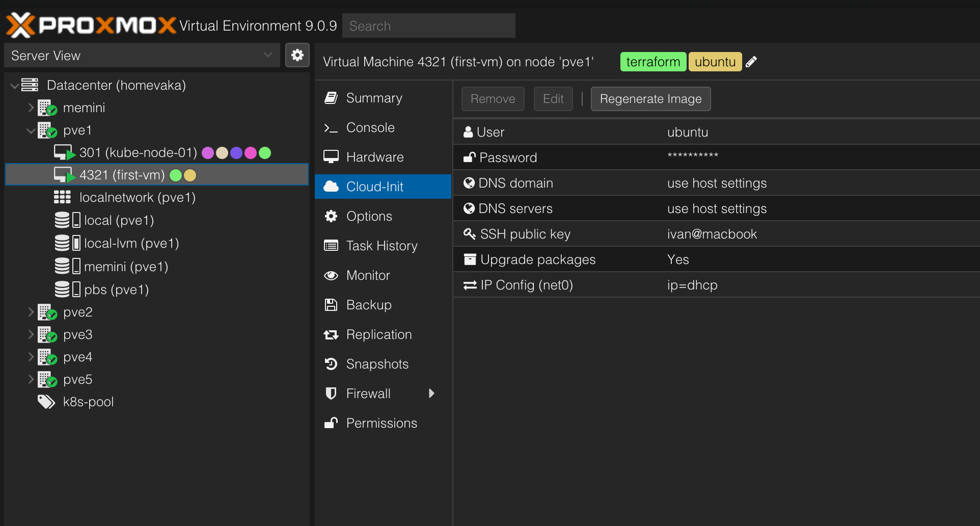View the Summary page
This screenshot has width=980, height=526.
pyautogui.click(x=374, y=98)
